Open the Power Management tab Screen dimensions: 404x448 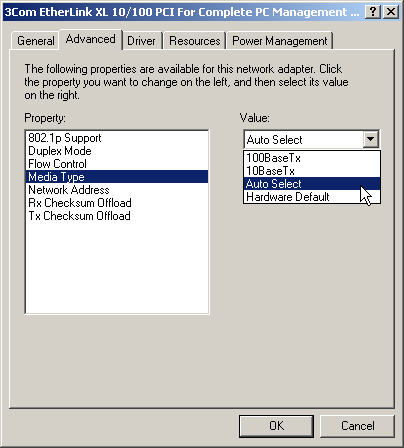point(280,41)
